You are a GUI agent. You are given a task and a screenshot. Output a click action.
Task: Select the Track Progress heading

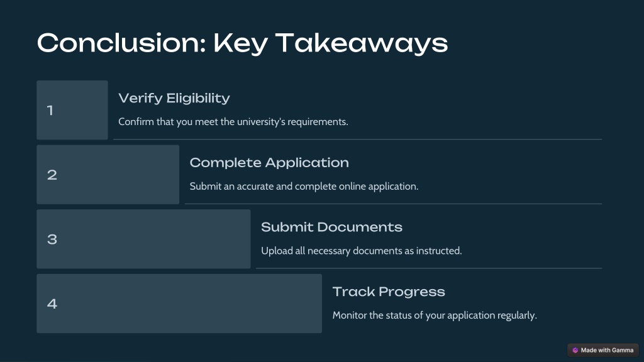click(389, 292)
